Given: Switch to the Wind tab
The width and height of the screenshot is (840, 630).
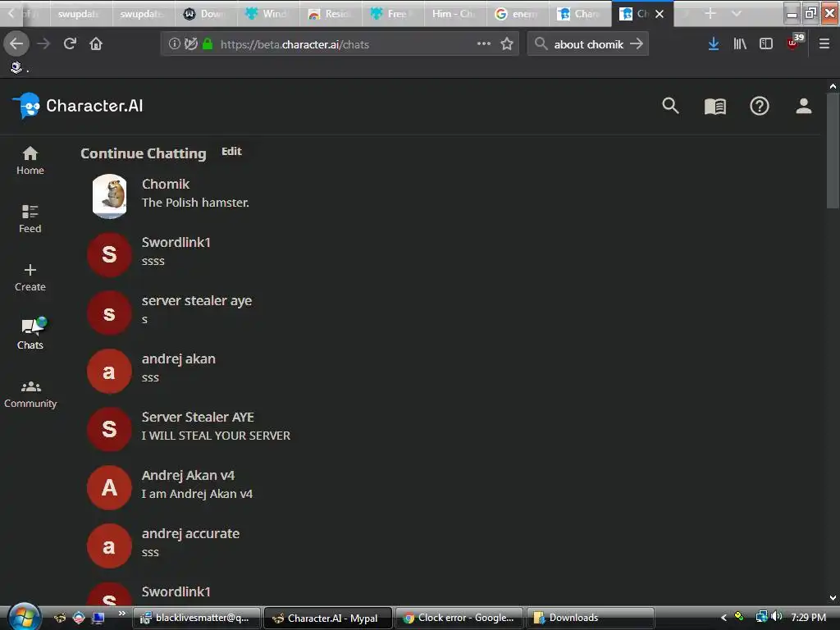Looking at the screenshot, I should (268, 14).
